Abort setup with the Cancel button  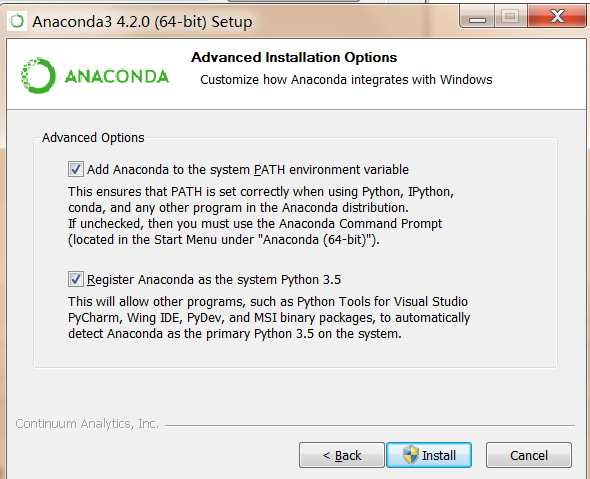pyautogui.click(x=529, y=455)
